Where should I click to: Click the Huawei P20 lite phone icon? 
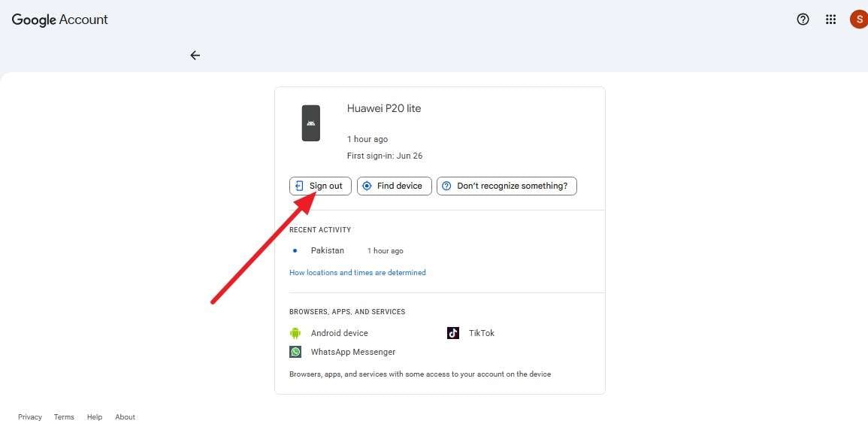[311, 123]
